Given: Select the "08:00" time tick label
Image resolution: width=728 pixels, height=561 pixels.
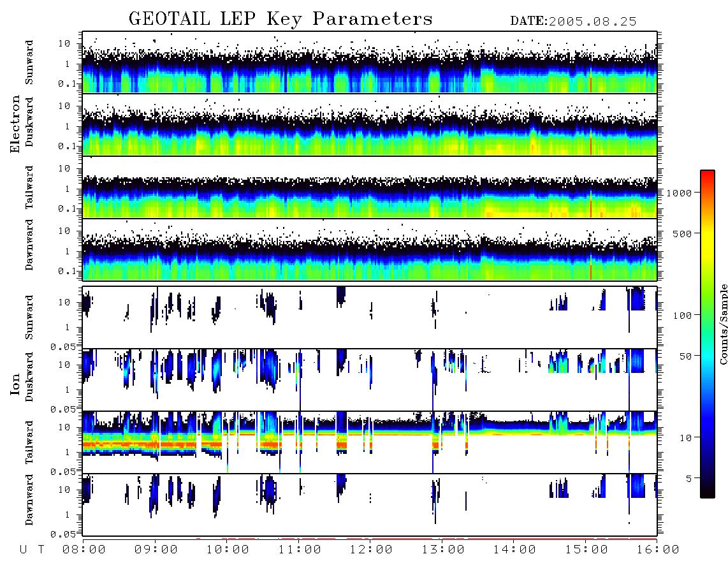Looking at the screenshot, I should tap(84, 550).
